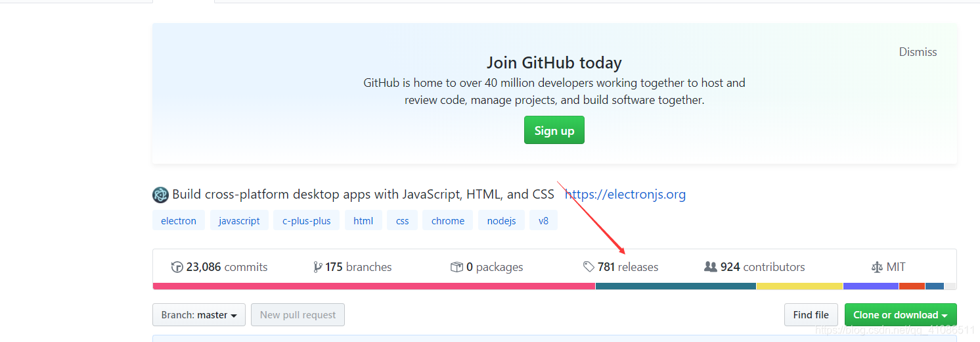Select the c-plus-plus topic tag

click(x=307, y=221)
